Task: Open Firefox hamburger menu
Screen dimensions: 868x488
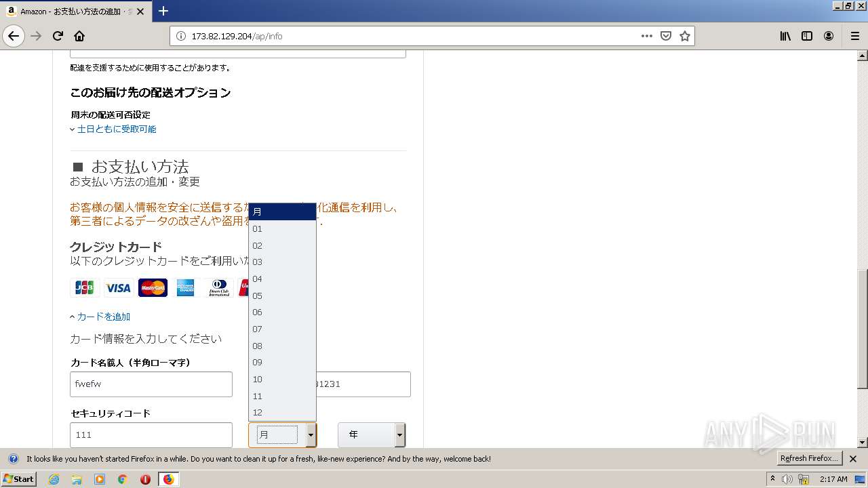Action: tap(854, 36)
